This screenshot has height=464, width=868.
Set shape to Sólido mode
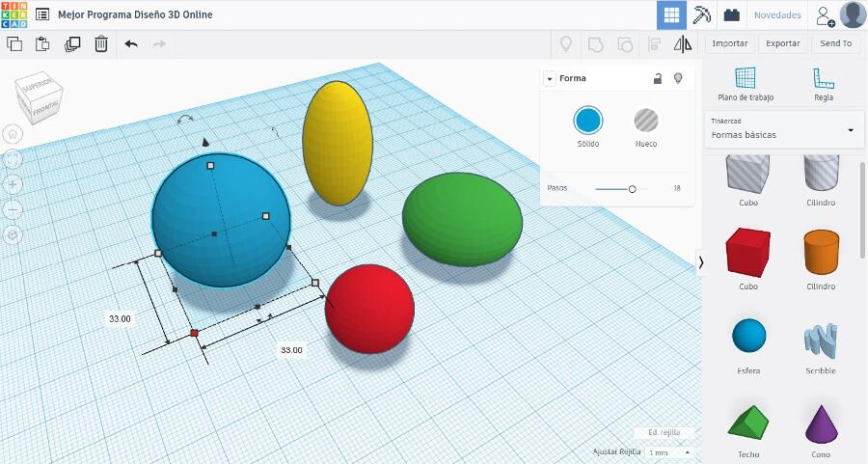tap(588, 121)
